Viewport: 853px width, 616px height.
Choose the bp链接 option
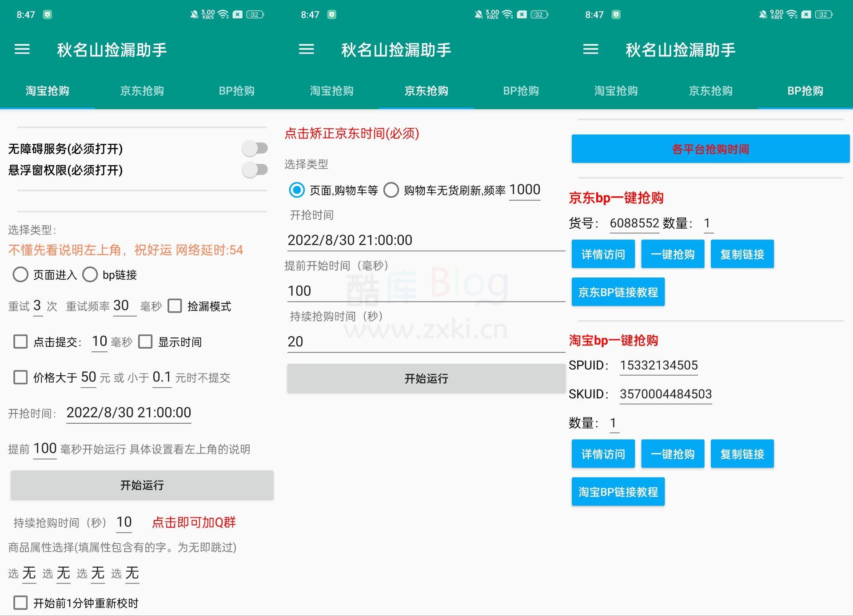pyautogui.click(x=91, y=275)
